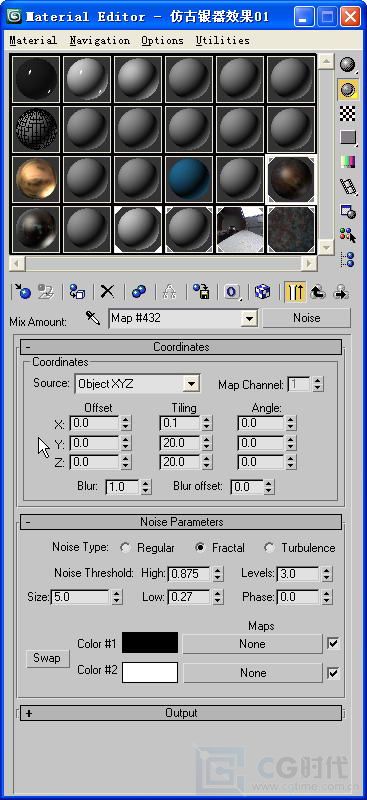This screenshot has height=800, width=367.
Task: Click the Noise map type button
Action: pyautogui.click(x=307, y=318)
